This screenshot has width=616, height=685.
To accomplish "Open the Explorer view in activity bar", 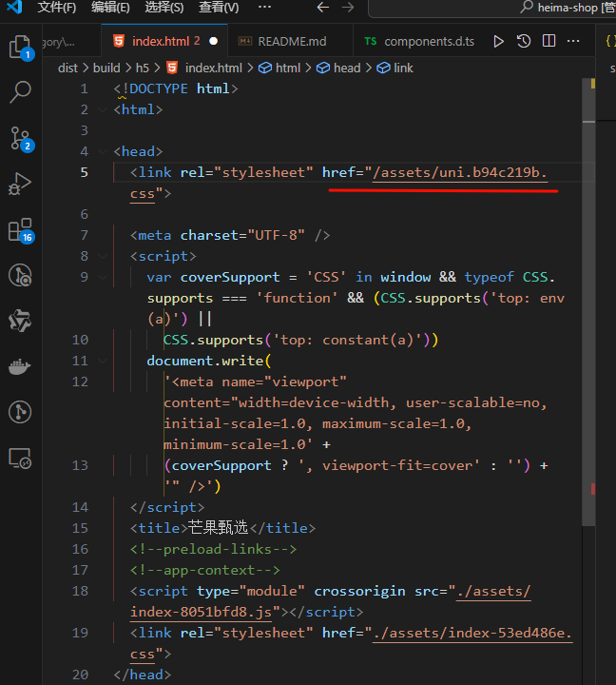I will (20, 47).
